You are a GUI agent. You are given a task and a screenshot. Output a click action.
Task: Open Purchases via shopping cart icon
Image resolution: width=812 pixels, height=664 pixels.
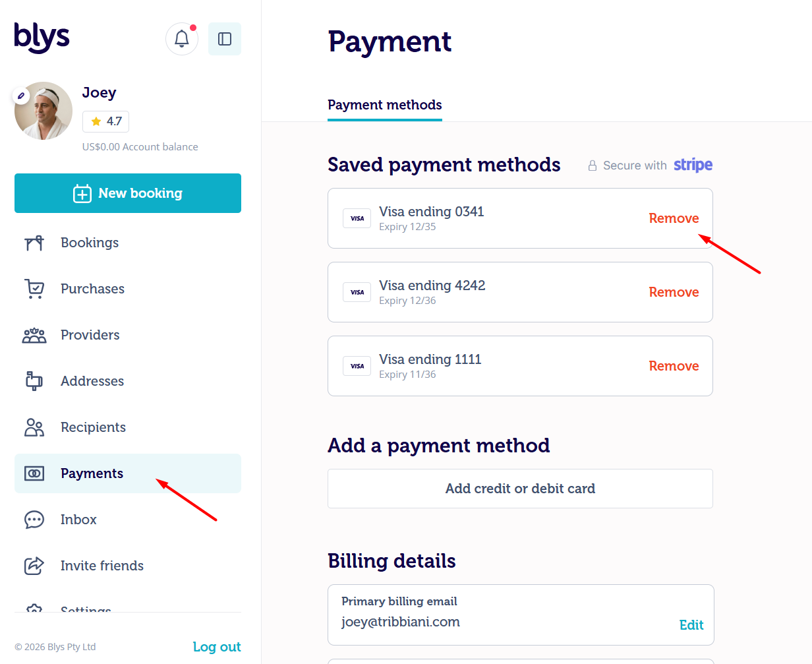pos(34,289)
